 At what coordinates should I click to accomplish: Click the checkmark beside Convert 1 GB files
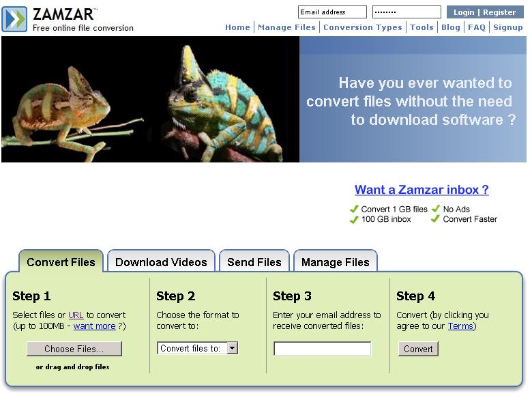[x=354, y=209]
